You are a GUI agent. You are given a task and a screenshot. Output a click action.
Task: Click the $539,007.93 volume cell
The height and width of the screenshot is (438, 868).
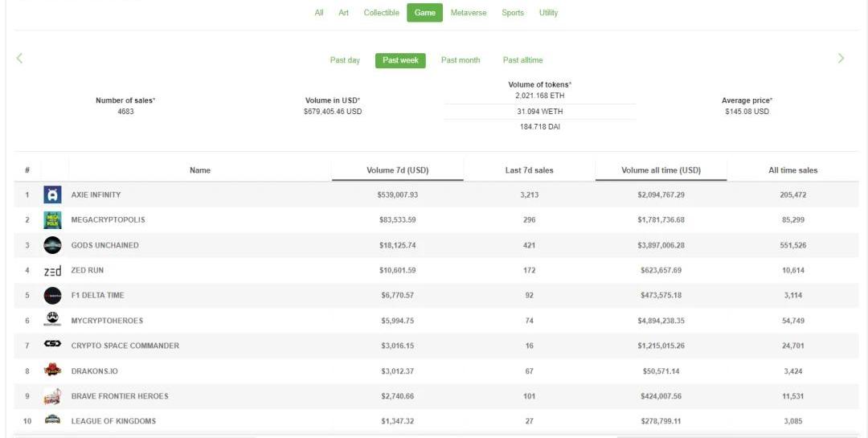[x=398, y=195]
